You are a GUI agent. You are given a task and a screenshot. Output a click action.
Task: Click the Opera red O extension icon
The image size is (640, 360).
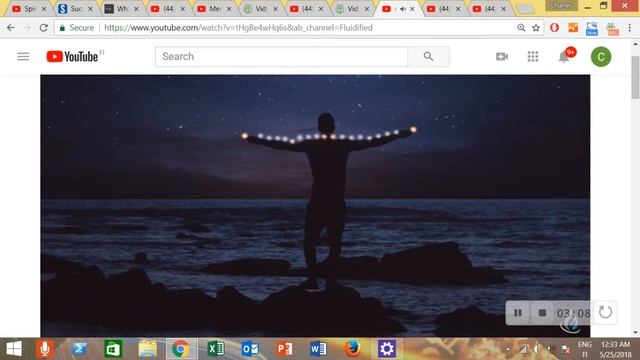point(554,28)
